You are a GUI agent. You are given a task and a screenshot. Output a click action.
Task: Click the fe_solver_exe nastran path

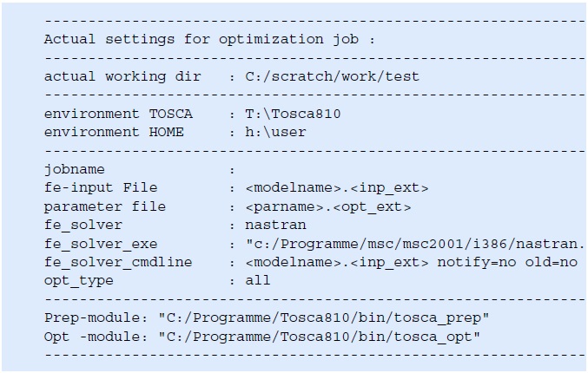tap(415, 244)
